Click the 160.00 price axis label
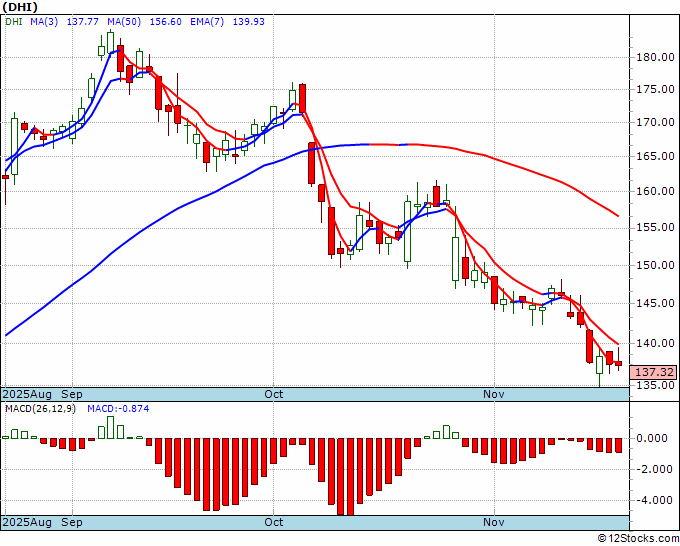This screenshot has width=680, height=546. pyautogui.click(x=655, y=191)
